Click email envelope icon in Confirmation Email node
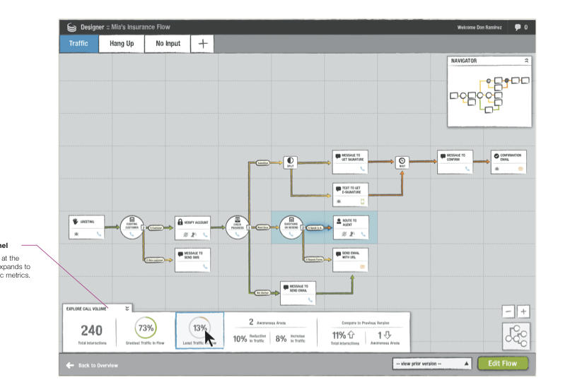570x392 pixels. point(520,169)
